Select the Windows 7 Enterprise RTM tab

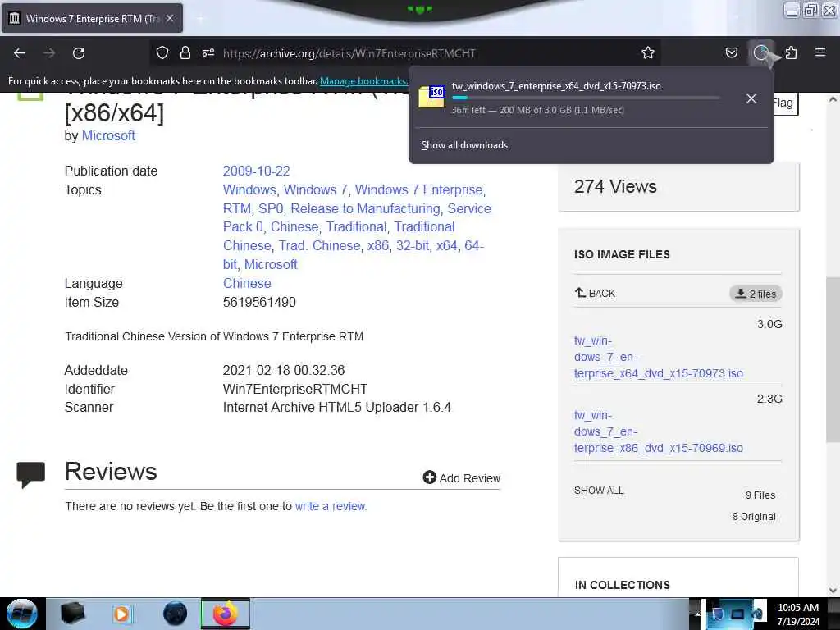[92, 18]
